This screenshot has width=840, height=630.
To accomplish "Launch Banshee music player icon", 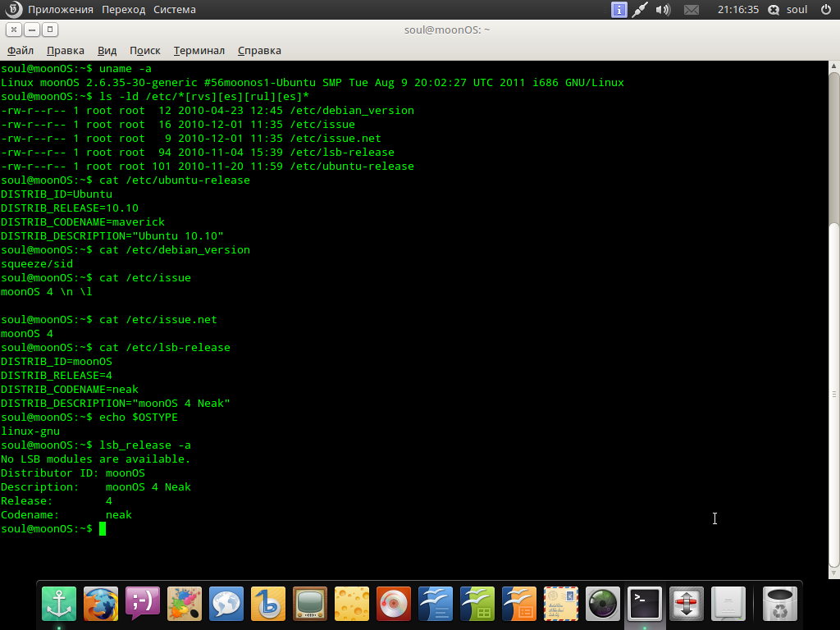I will pos(268,604).
